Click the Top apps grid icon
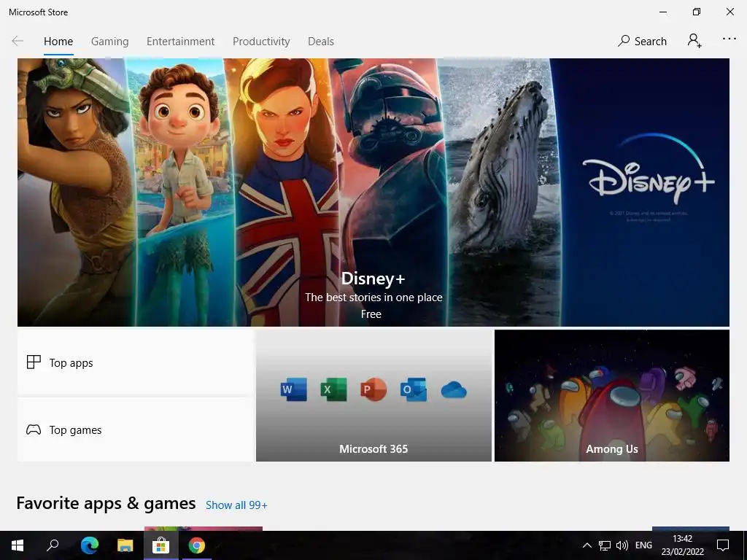 coord(34,362)
